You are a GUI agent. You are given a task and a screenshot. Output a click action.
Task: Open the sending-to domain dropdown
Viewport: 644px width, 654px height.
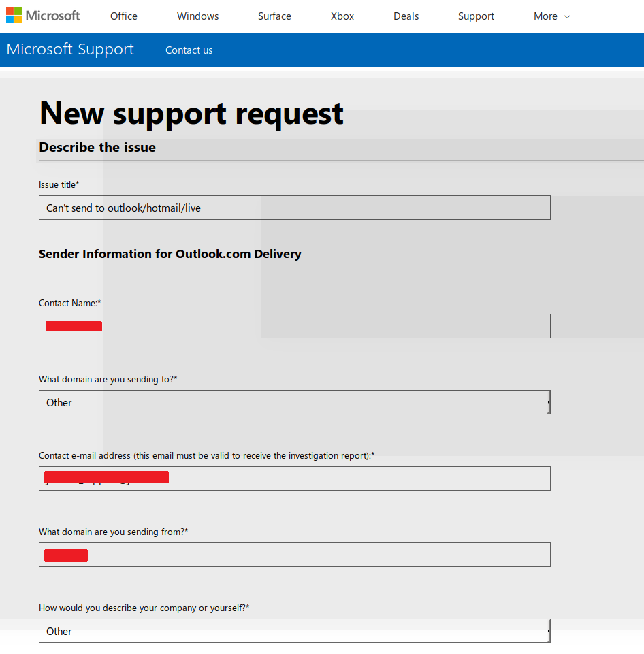tap(295, 402)
